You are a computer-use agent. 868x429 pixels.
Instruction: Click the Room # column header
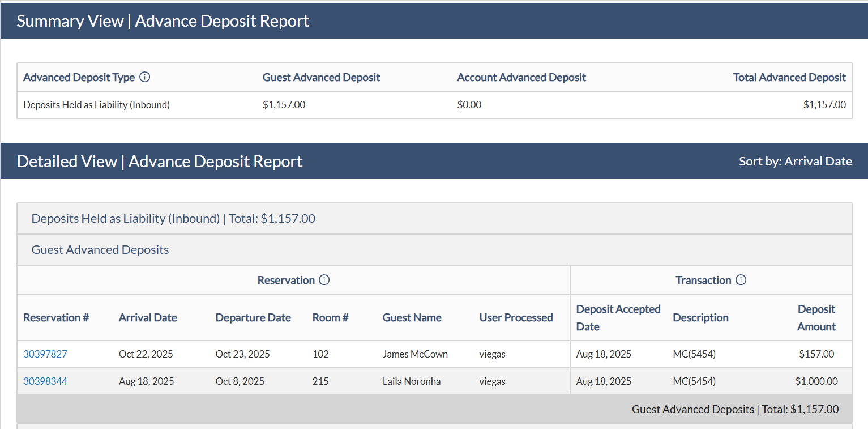pos(330,318)
